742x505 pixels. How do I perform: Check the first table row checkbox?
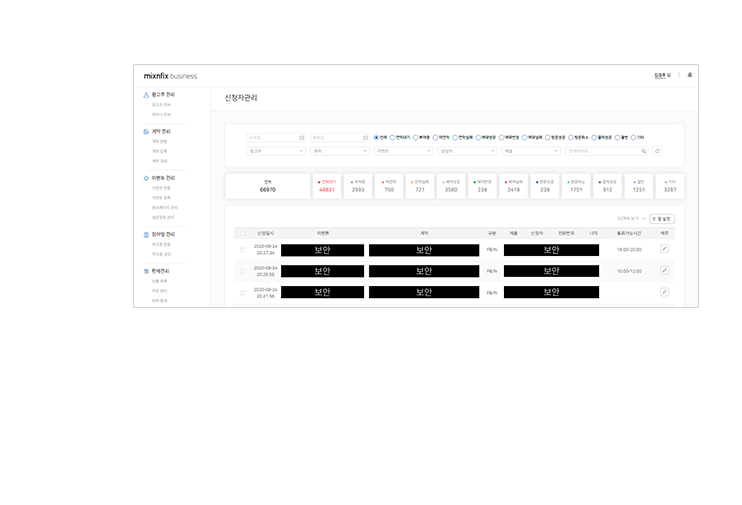[242, 250]
